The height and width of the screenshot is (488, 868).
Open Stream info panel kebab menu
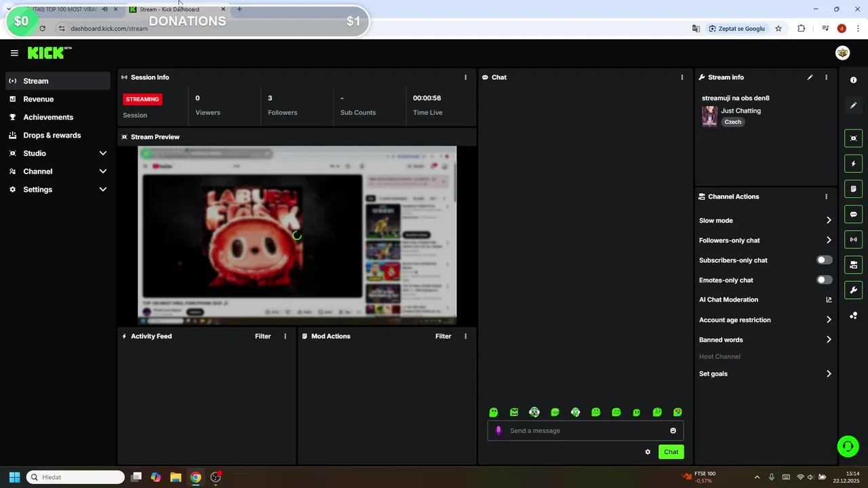point(826,77)
